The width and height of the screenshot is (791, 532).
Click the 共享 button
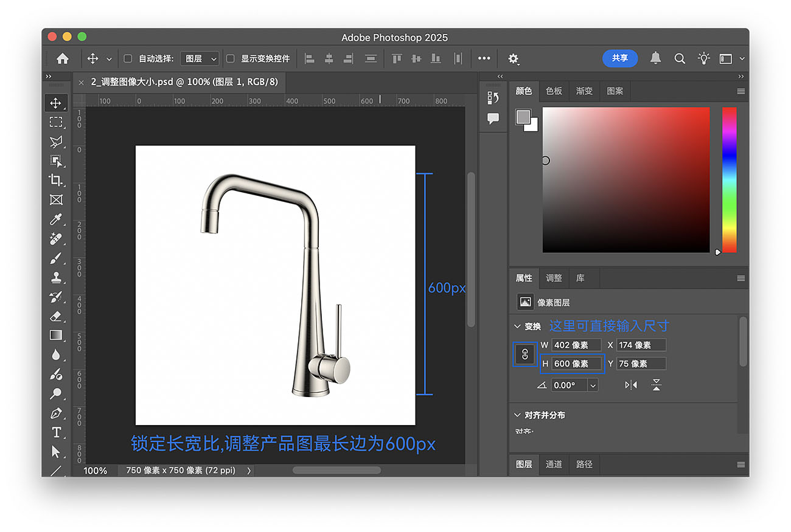click(619, 58)
